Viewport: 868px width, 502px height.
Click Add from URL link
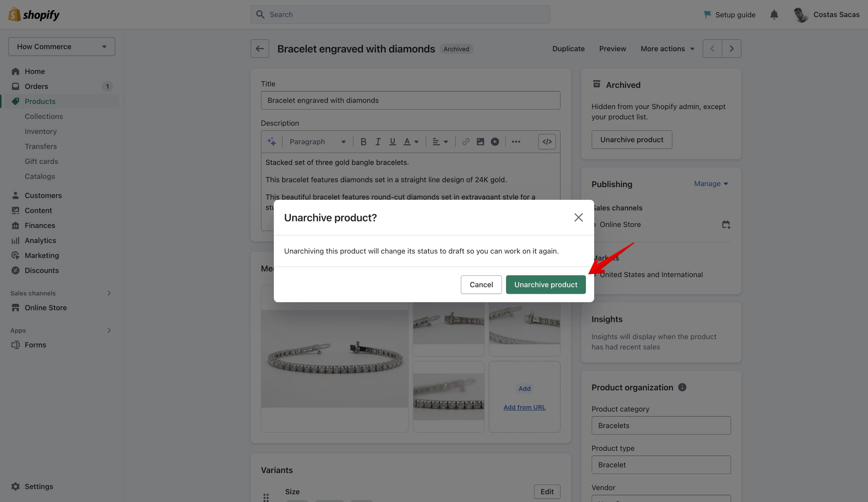[524, 407]
